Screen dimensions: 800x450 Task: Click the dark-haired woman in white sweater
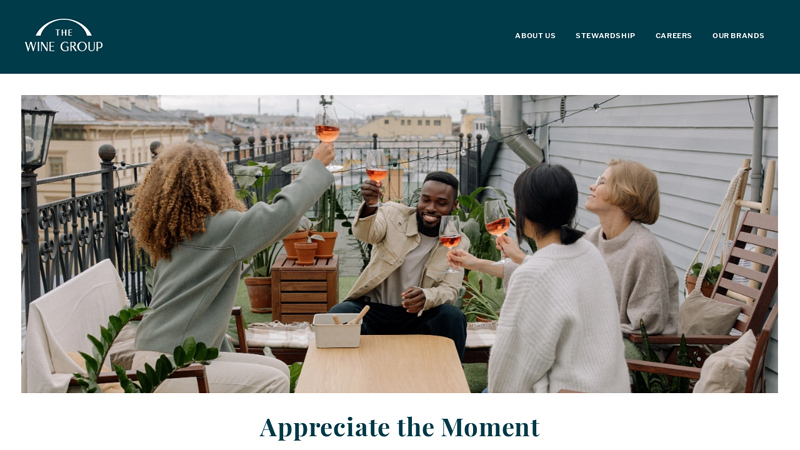(554, 286)
